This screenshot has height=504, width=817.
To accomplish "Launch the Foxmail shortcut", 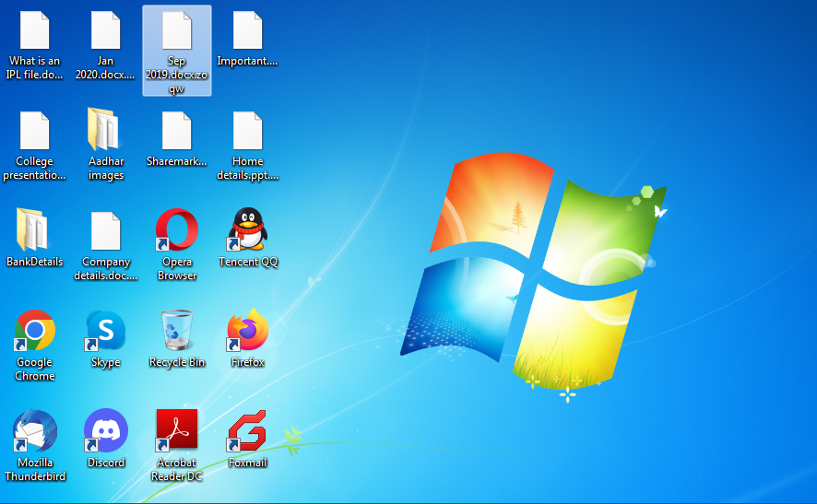I will [x=247, y=430].
